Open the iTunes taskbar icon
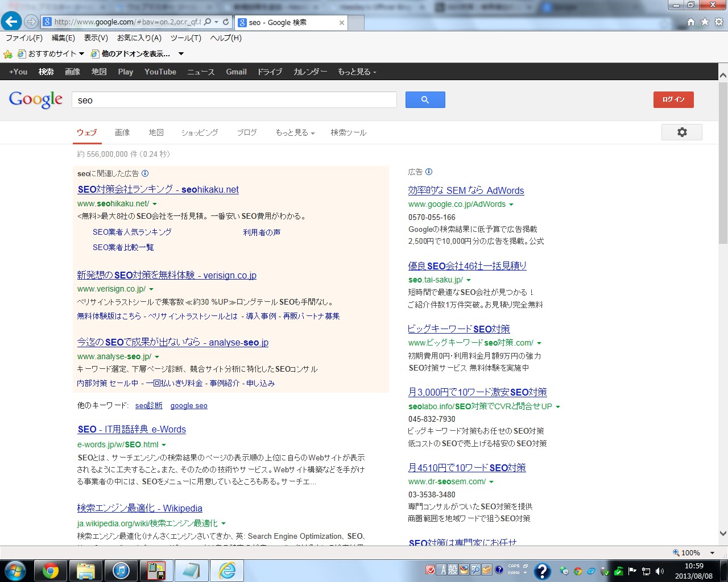Screen dimensions: 728x582 point(121,571)
